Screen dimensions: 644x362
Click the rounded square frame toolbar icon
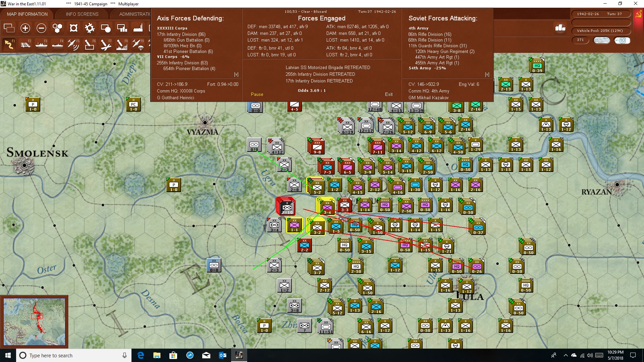[73, 28]
